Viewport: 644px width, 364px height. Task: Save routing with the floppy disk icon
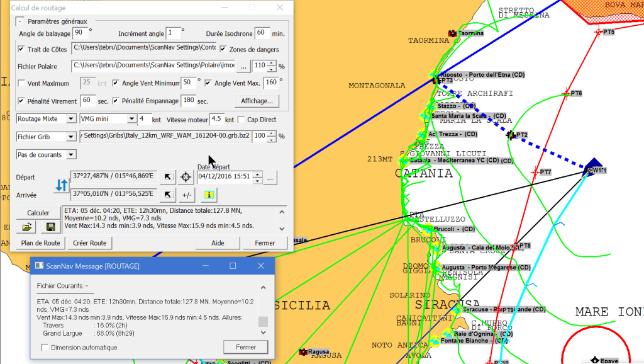[50, 227]
